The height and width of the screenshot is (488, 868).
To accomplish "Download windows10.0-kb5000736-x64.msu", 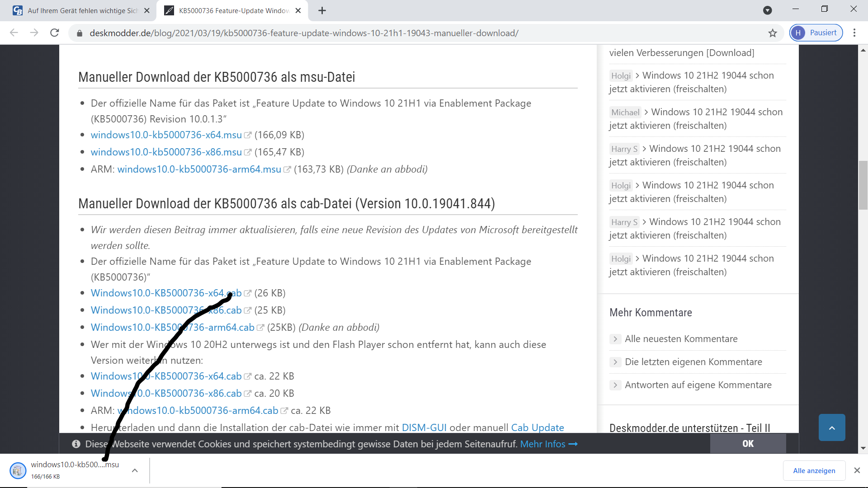I will [x=166, y=135].
